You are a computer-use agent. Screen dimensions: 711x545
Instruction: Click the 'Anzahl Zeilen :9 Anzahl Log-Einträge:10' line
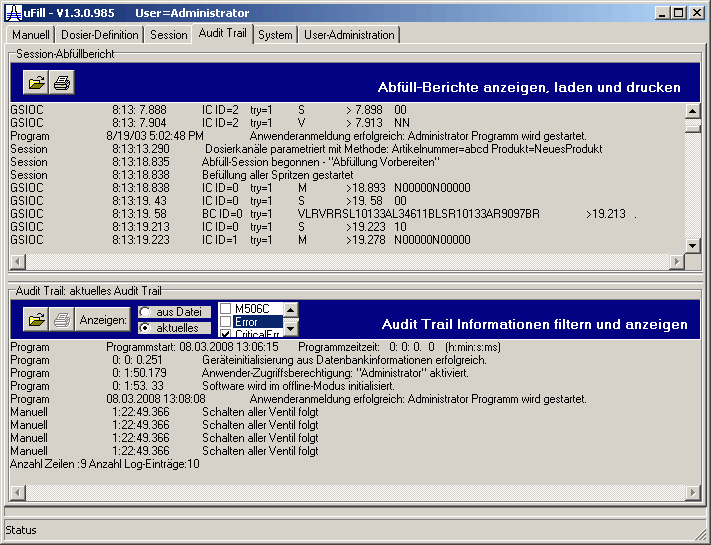[x=105, y=464]
